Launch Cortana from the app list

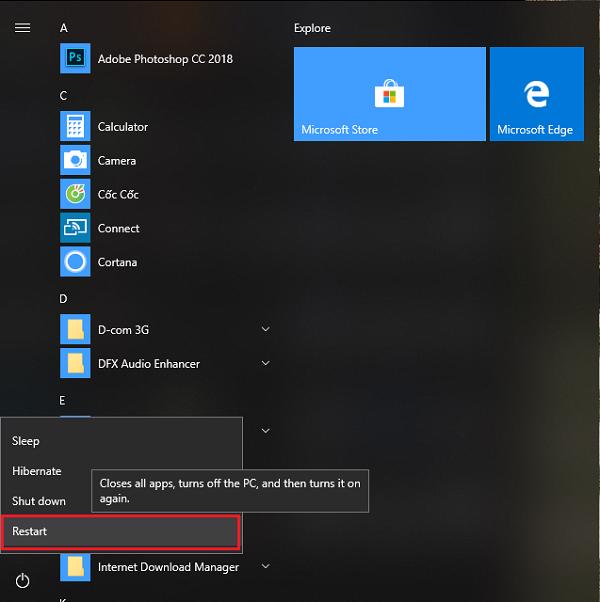(117, 263)
